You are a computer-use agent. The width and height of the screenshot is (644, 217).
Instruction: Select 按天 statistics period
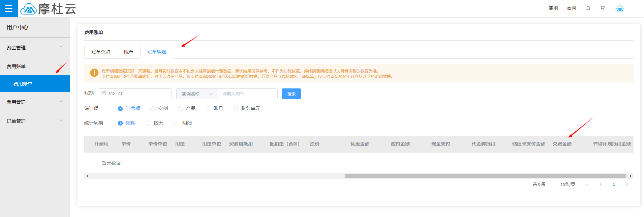(x=148, y=123)
